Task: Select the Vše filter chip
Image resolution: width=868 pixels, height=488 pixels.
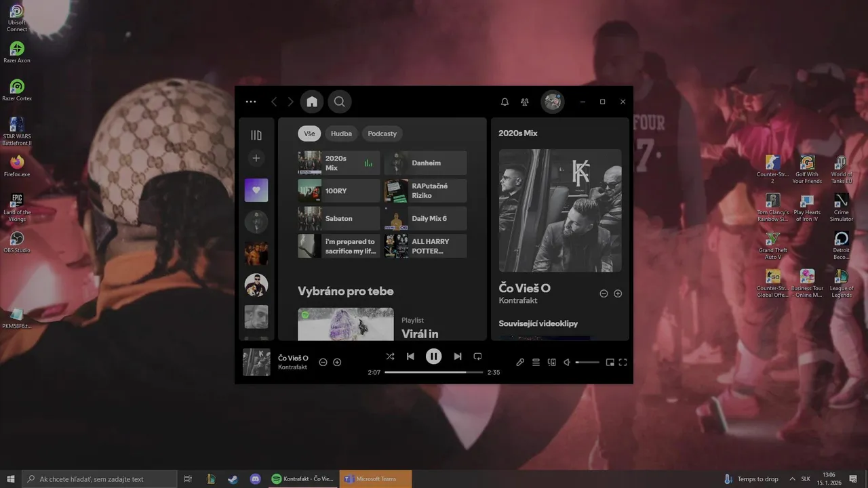Action: click(309, 134)
